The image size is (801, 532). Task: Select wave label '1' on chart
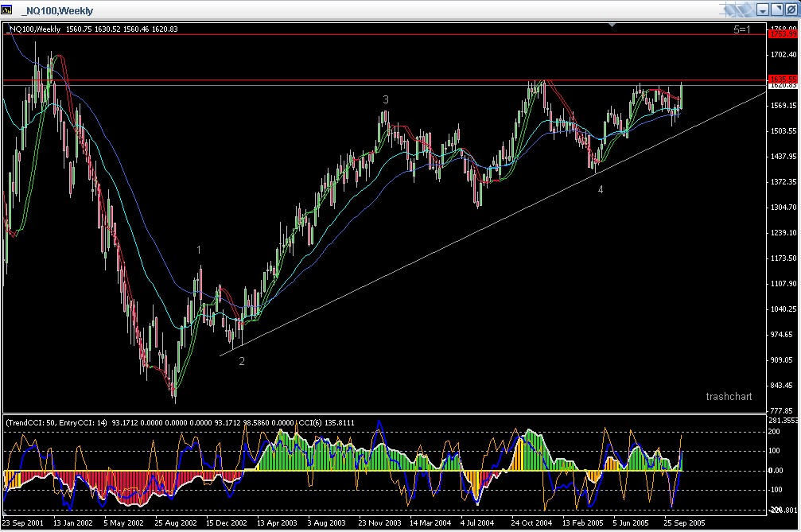[199, 250]
